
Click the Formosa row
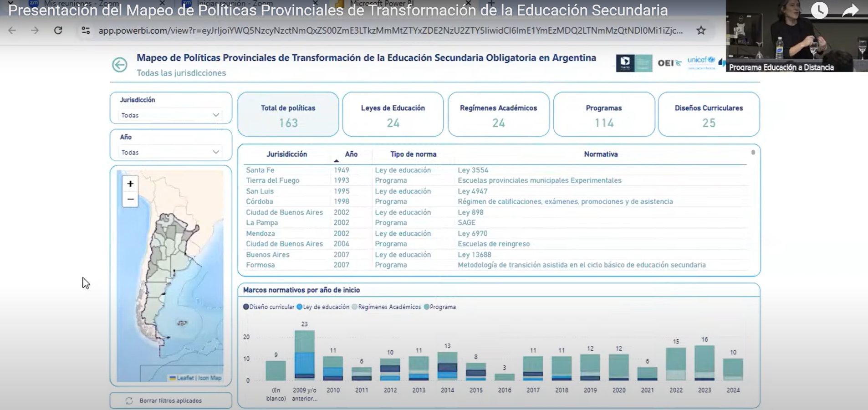point(495,265)
